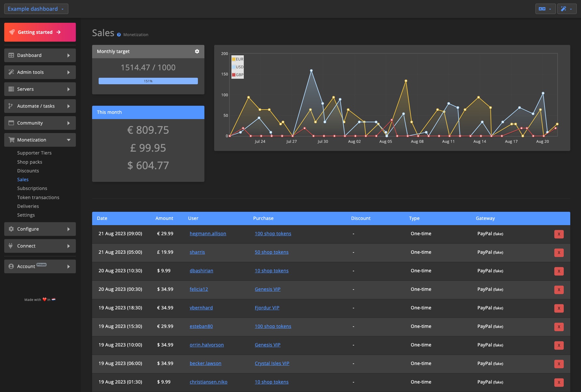Open user felicia12 profile link
Image resolution: width=581 pixels, height=392 pixels.
[x=199, y=289]
